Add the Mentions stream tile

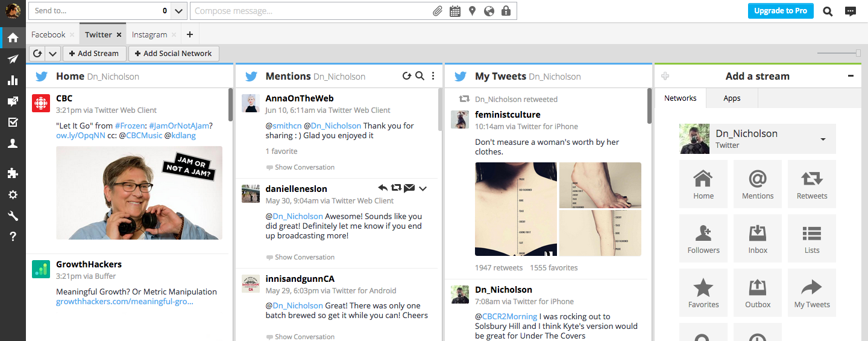pyautogui.click(x=758, y=183)
